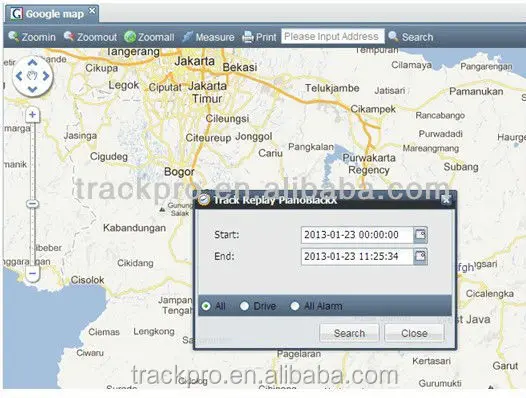Pan the map left with arrow
The width and height of the screenshot is (526, 398).
(x=19, y=76)
